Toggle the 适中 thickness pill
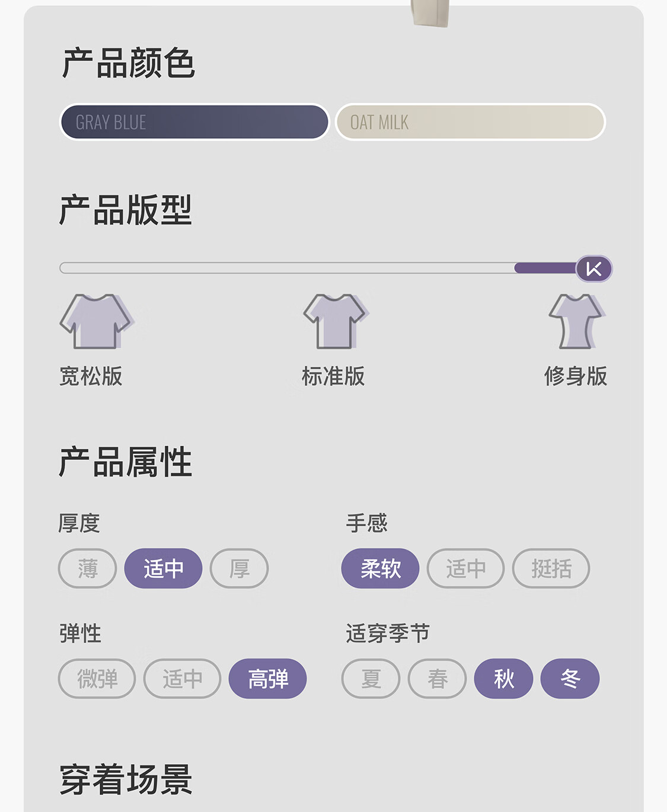 pos(164,568)
